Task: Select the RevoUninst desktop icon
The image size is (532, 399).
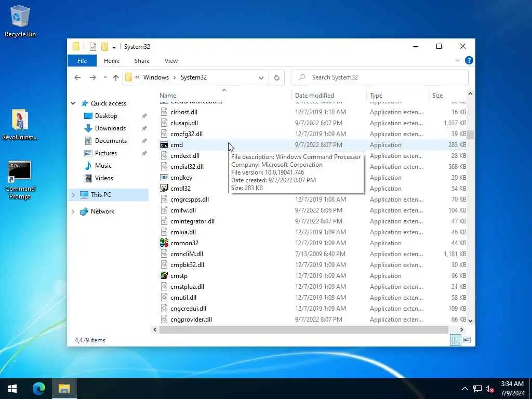Action: (20, 124)
